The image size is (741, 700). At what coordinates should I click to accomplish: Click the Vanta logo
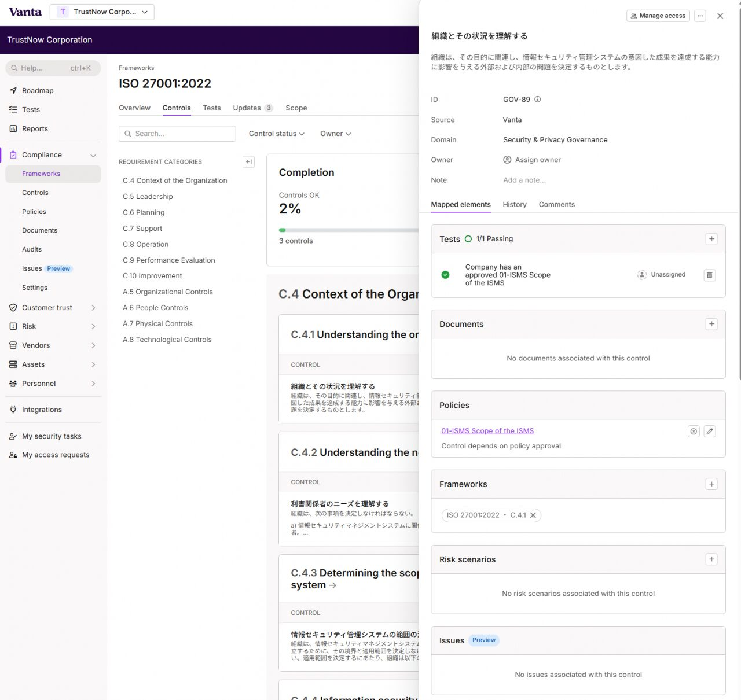point(25,12)
